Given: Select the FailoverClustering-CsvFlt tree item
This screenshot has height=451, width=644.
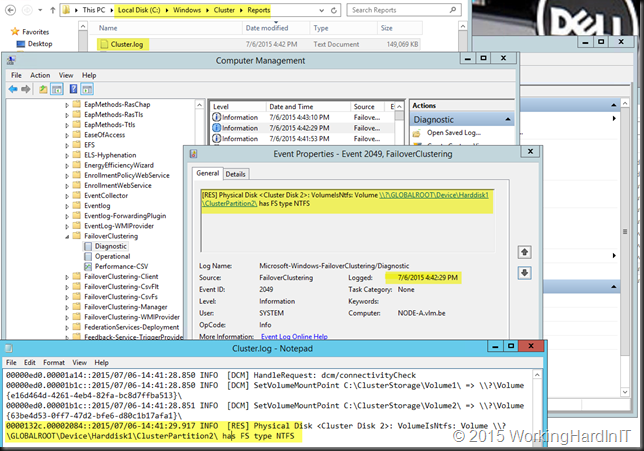Looking at the screenshot, I should pyautogui.click(x=121, y=287).
